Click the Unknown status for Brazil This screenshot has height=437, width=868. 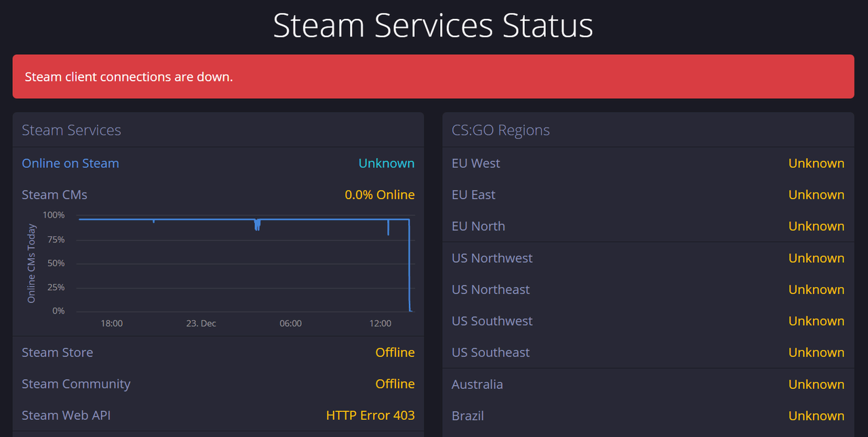pos(816,415)
